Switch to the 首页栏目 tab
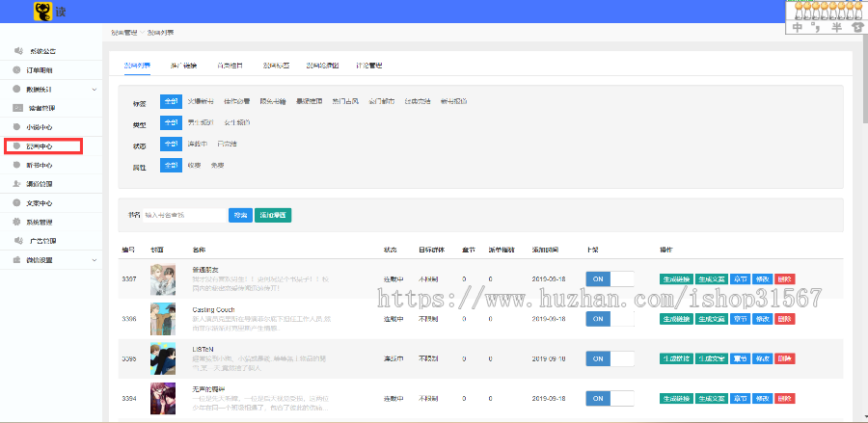This screenshot has height=423, width=868. pyautogui.click(x=230, y=66)
